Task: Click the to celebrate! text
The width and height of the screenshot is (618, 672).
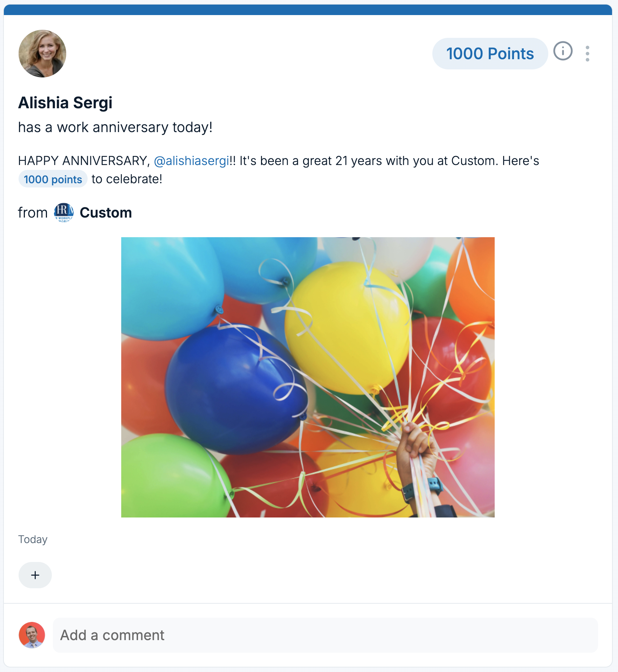Action: pyautogui.click(x=127, y=179)
